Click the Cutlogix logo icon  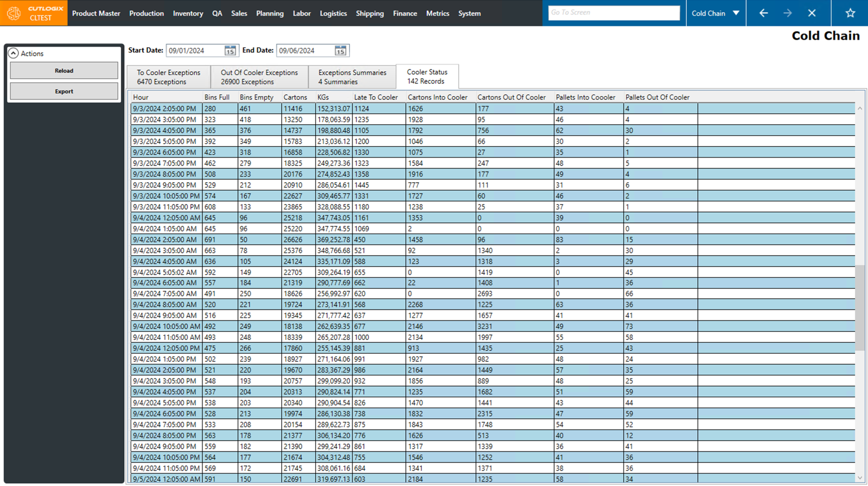coord(14,13)
